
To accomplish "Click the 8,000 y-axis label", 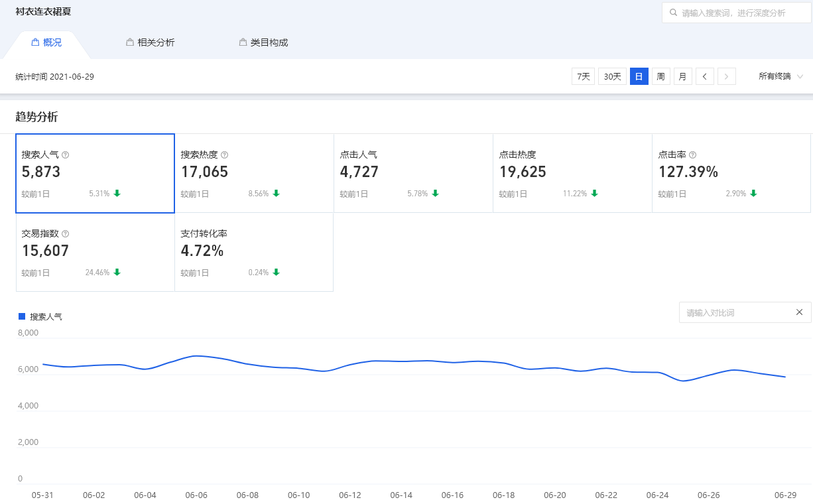I will click(28, 333).
